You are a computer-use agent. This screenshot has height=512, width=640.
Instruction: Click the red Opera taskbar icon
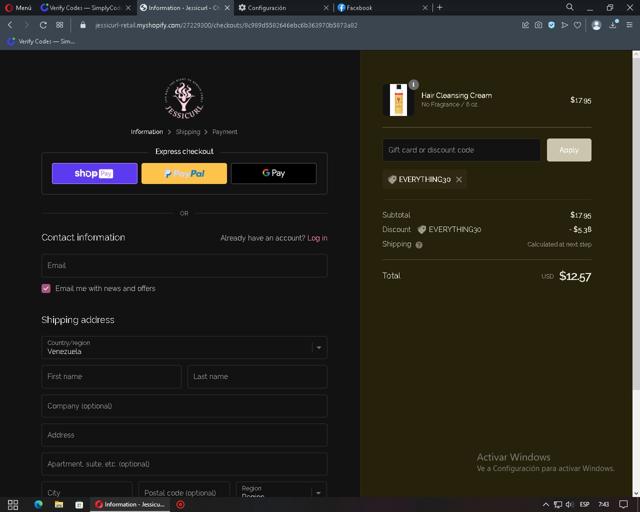[x=180, y=505]
